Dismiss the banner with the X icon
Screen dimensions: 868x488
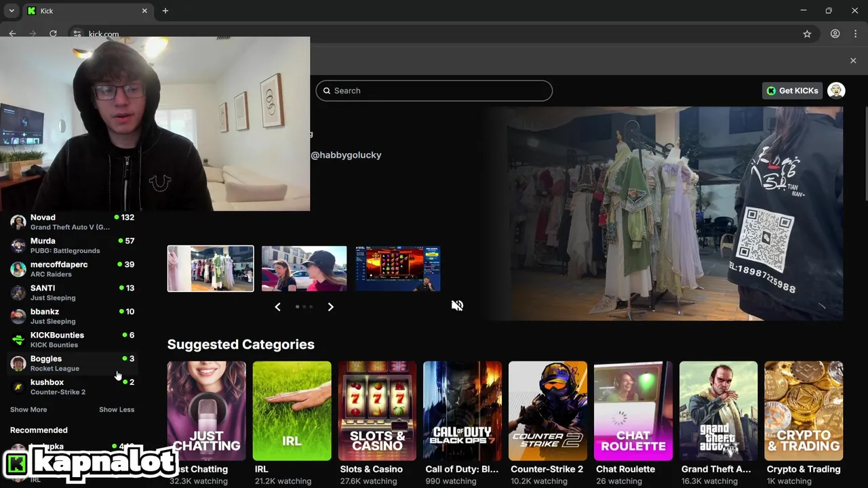[x=853, y=60]
